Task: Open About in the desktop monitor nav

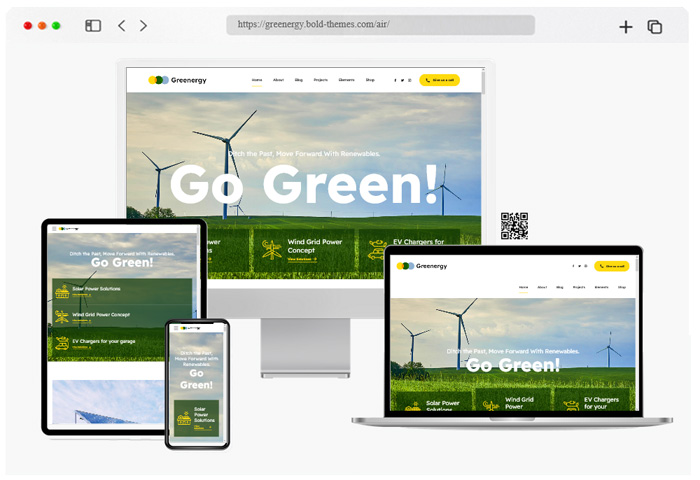Action: click(x=278, y=80)
